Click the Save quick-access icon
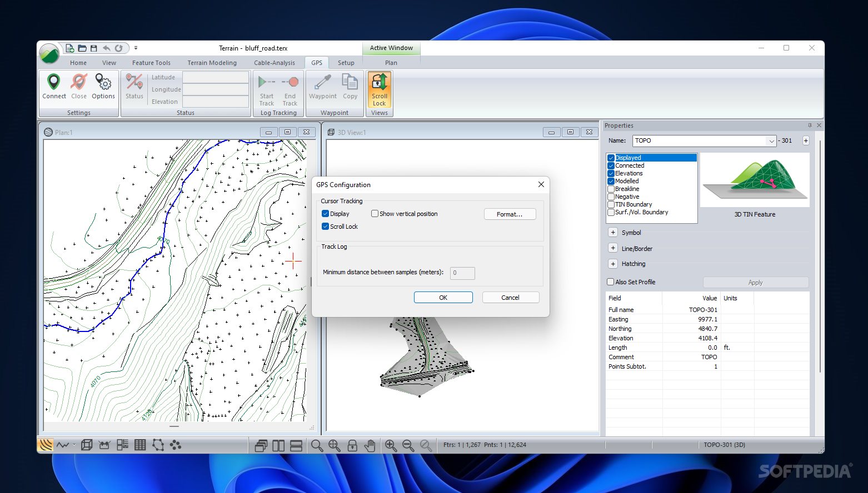868x493 pixels. [93, 48]
